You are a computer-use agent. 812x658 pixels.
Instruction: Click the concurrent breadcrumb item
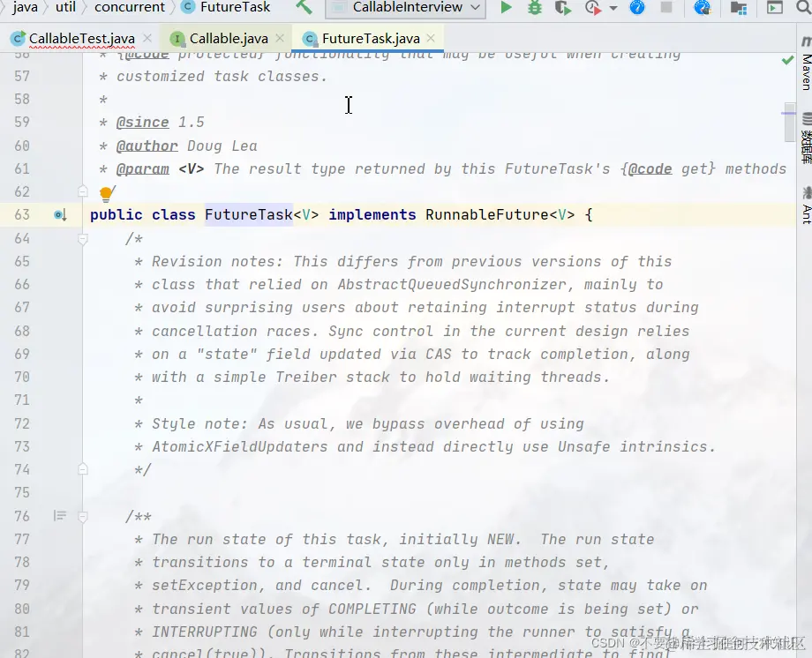[130, 7]
